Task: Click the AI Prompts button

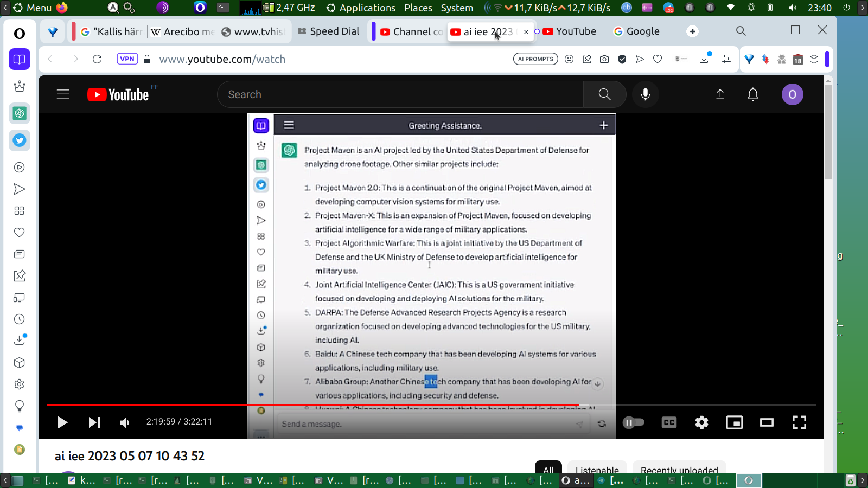Action: [x=535, y=59]
